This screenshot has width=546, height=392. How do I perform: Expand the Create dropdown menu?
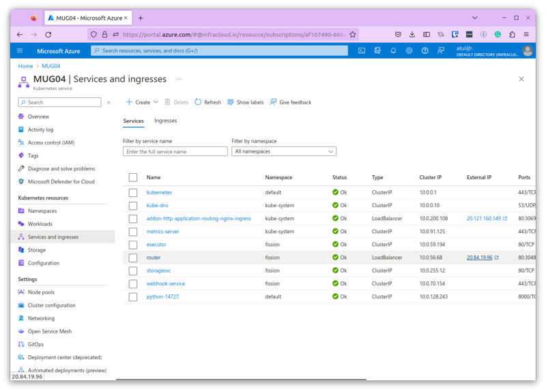click(x=156, y=102)
